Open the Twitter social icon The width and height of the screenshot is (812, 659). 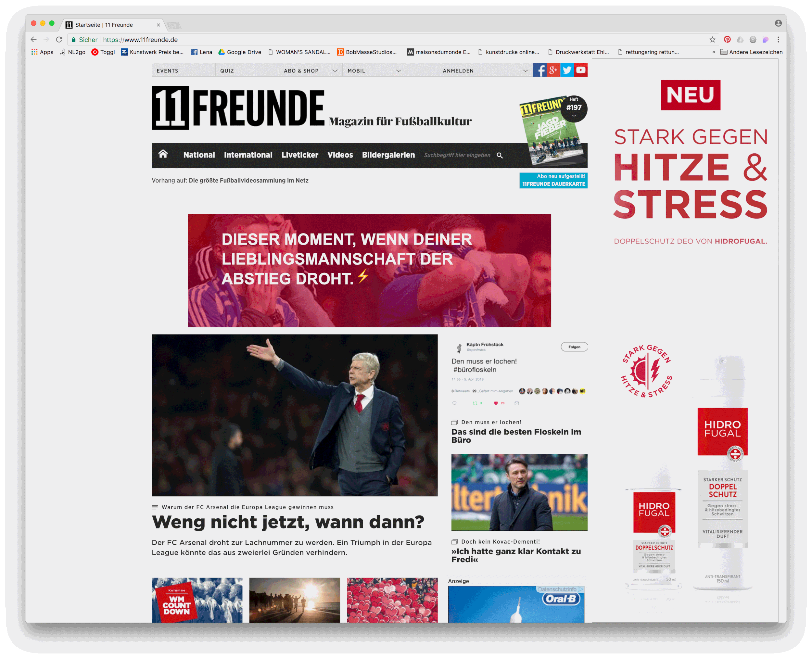point(567,70)
